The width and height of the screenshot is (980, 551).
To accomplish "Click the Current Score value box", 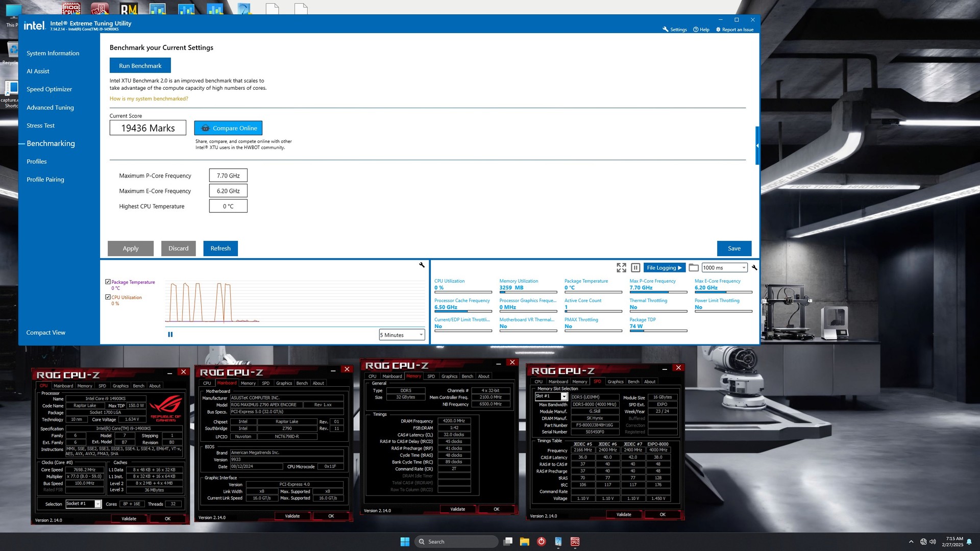I will coord(148,128).
